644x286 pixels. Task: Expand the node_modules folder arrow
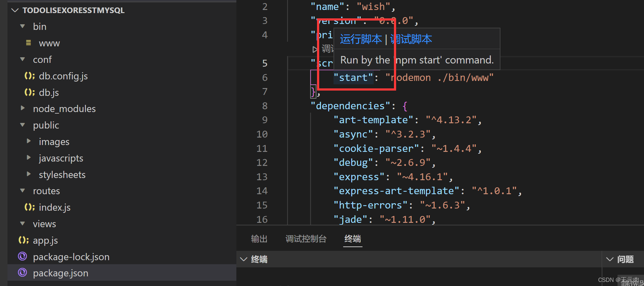(x=22, y=108)
